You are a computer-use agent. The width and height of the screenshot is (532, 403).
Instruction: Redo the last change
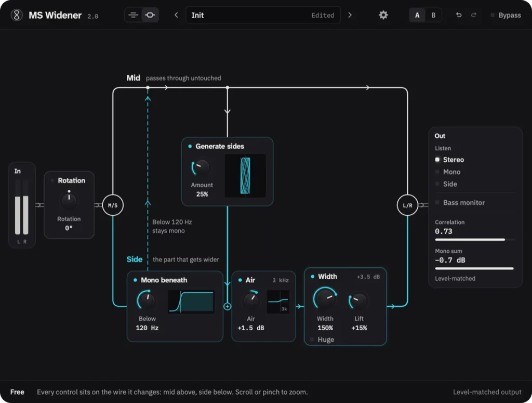[x=474, y=15]
